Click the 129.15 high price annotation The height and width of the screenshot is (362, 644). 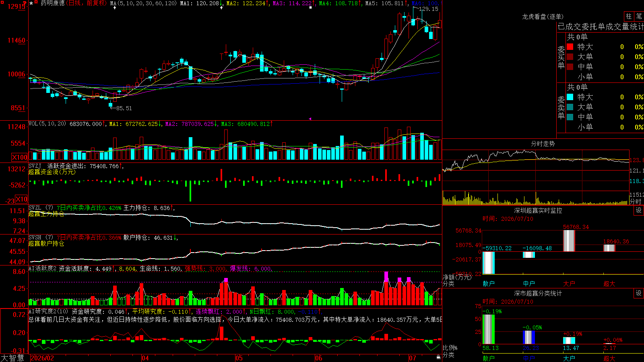tap(428, 9)
